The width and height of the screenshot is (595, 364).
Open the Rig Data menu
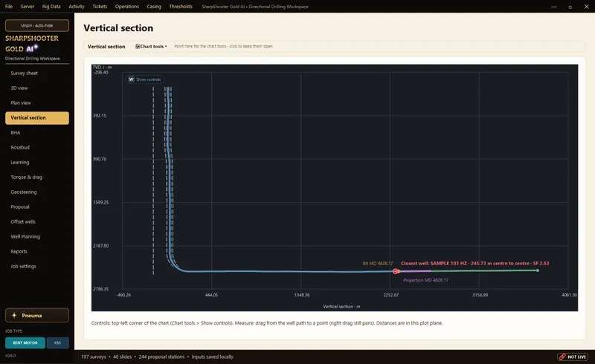51,7
